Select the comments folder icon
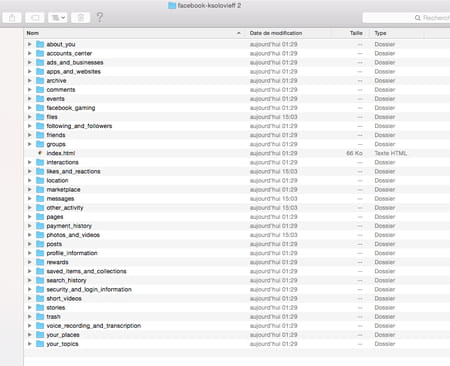Screen dimensions: 450x366 pos(40,89)
